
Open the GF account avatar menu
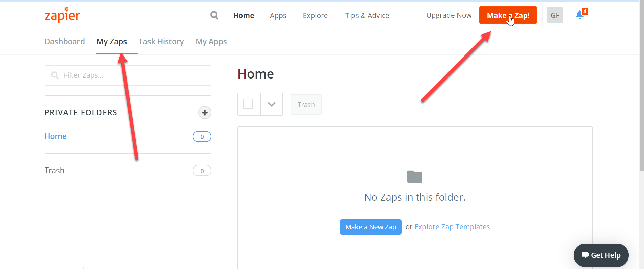click(555, 15)
